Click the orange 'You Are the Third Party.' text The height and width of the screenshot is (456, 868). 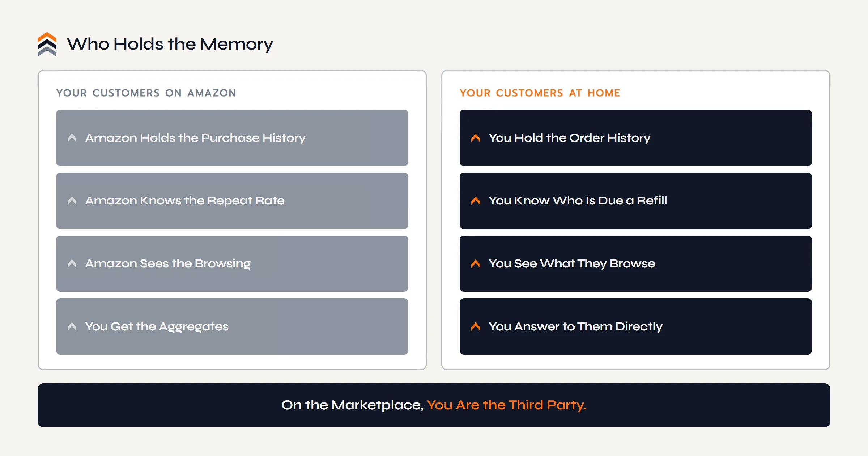click(x=507, y=405)
